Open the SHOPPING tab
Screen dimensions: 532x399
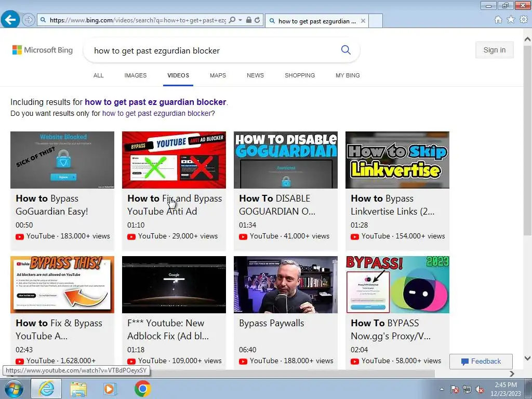pos(300,75)
